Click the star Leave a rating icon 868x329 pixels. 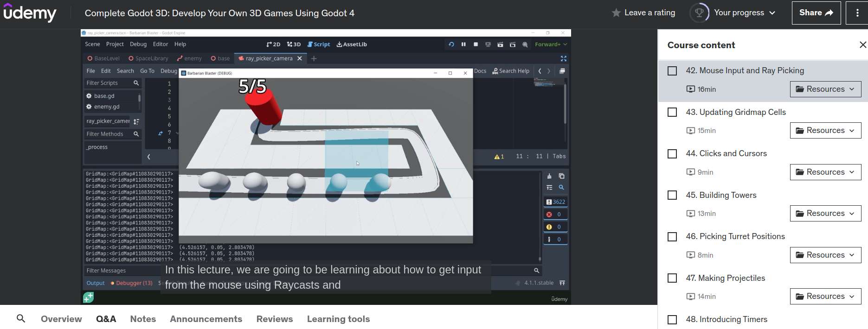coord(616,13)
